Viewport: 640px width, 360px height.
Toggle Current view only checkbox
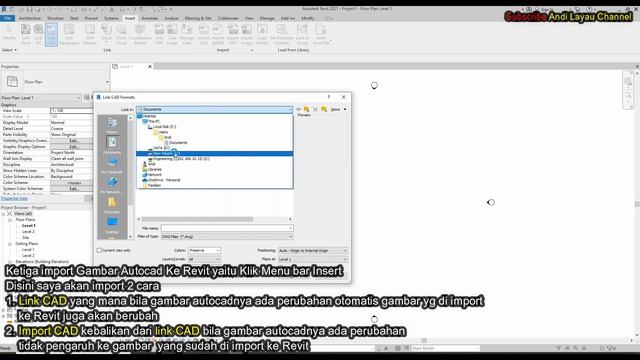pos(99,250)
